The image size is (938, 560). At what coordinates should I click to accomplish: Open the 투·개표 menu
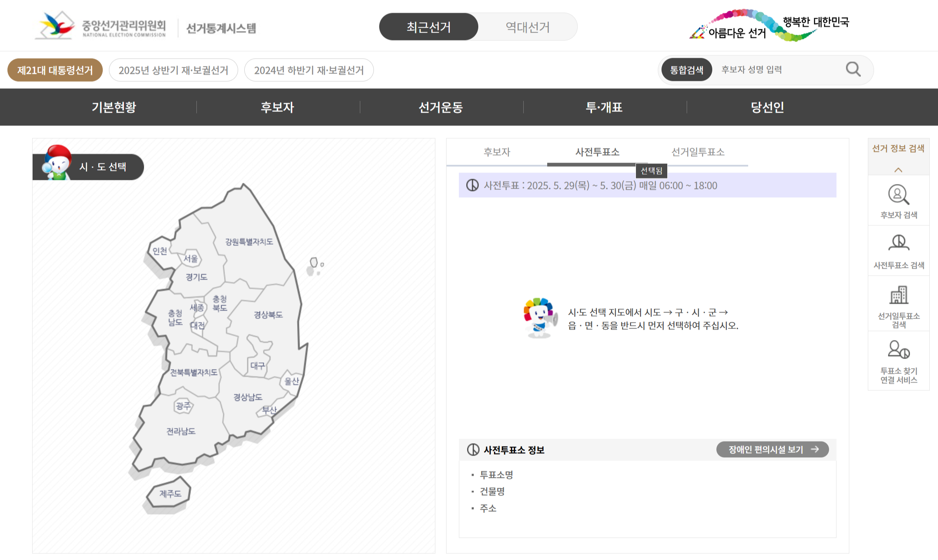click(x=604, y=107)
